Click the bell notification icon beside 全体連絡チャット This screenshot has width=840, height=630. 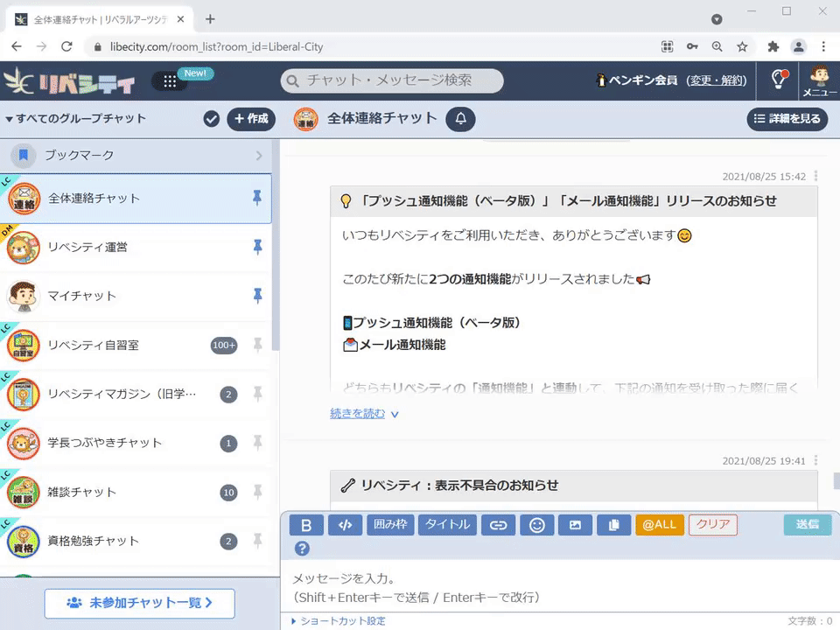[x=461, y=118]
